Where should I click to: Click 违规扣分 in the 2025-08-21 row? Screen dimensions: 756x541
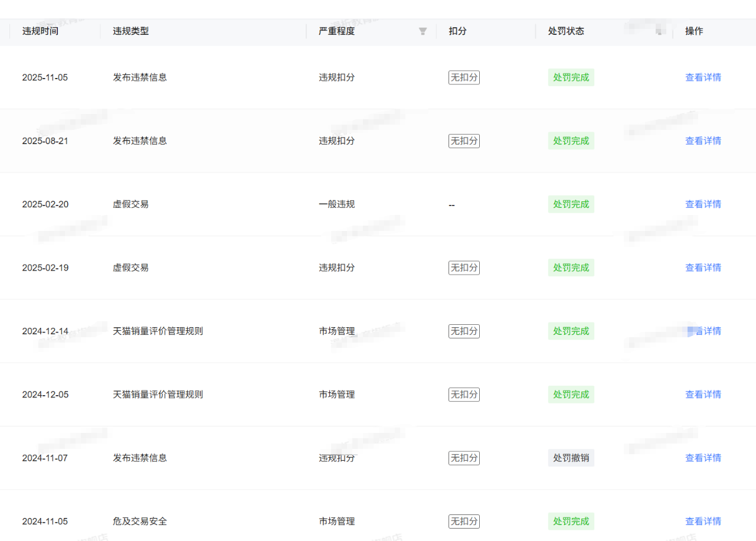(337, 141)
